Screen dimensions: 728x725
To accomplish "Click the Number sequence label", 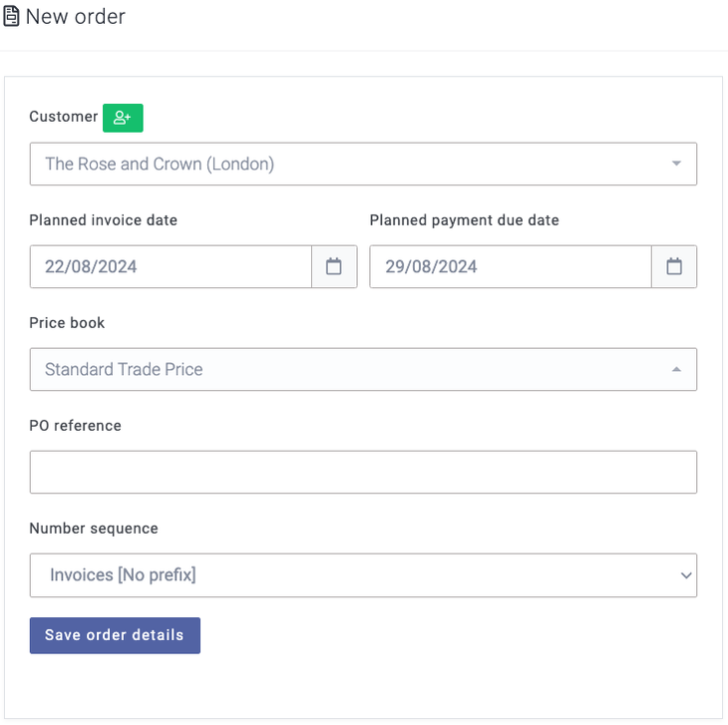I will 94,529.
